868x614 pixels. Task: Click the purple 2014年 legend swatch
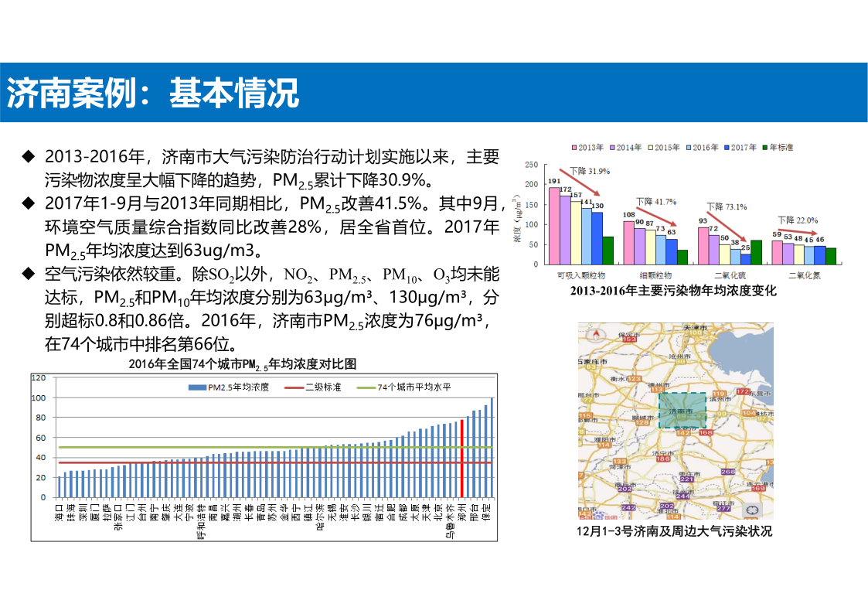[612, 147]
